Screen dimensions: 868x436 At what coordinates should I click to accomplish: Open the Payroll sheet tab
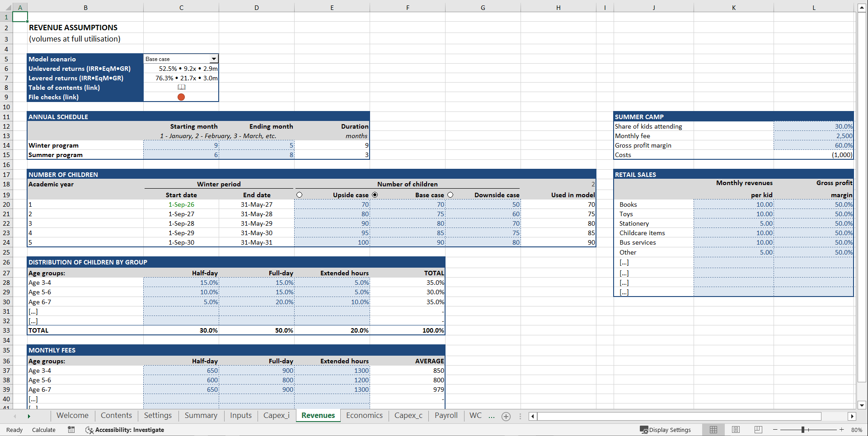click(446, 415)
